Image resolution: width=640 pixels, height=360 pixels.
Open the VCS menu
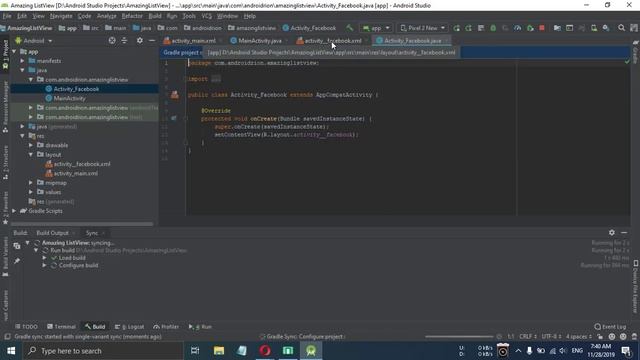(x=207, y=16)
